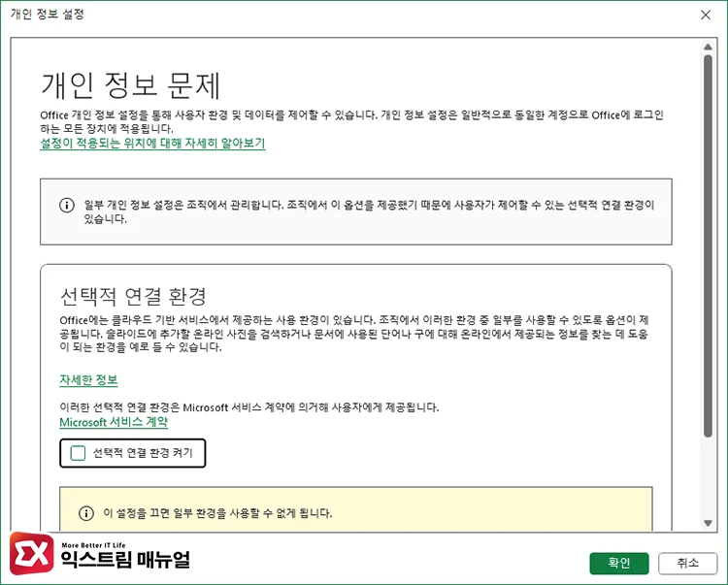
Task: Click the info icon in the yellow warning box
Action: pyautogui.click(x=84, y=512)
